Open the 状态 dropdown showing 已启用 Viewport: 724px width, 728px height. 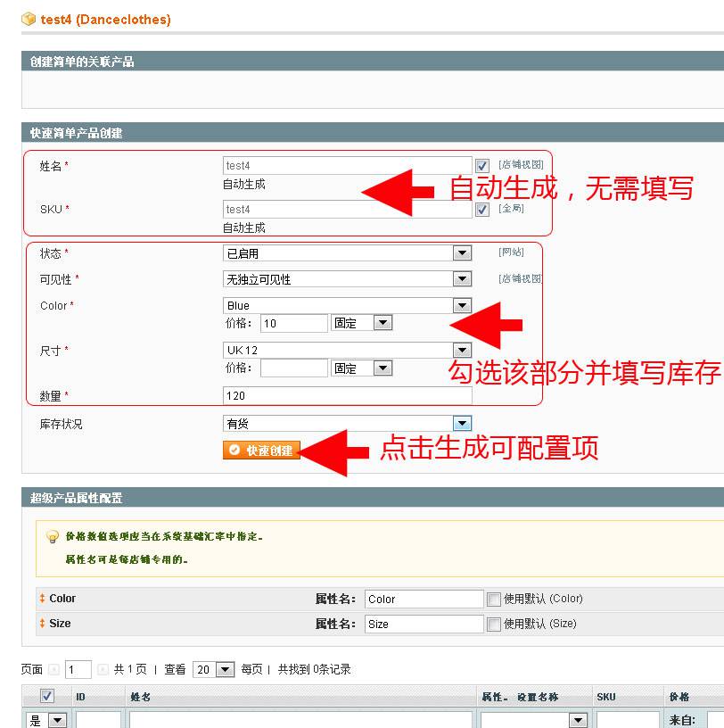pyautogui.click(x=462, y=252)
